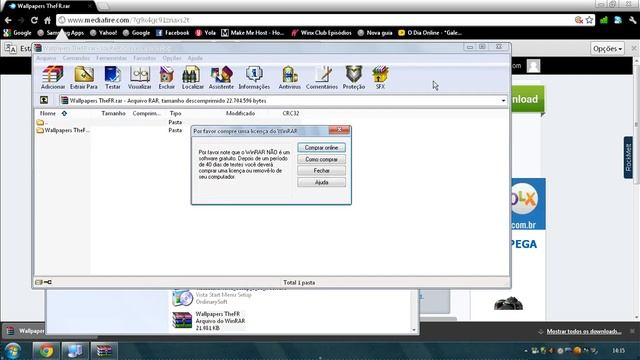Screen dimensions: 640x360
Task: Open the Make Me Host bookmark
Action: tap(253, 33)
